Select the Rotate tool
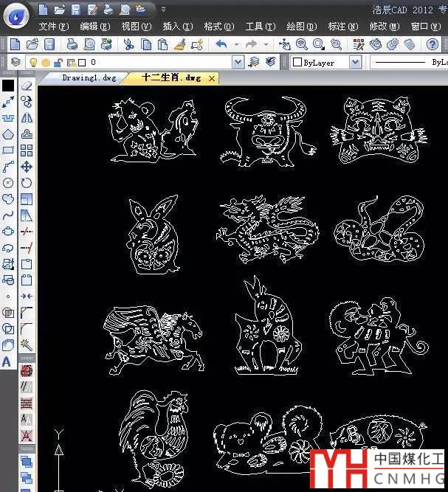This screenshot has height=492, width=448. pyautogui.click(x=27, y=183)
